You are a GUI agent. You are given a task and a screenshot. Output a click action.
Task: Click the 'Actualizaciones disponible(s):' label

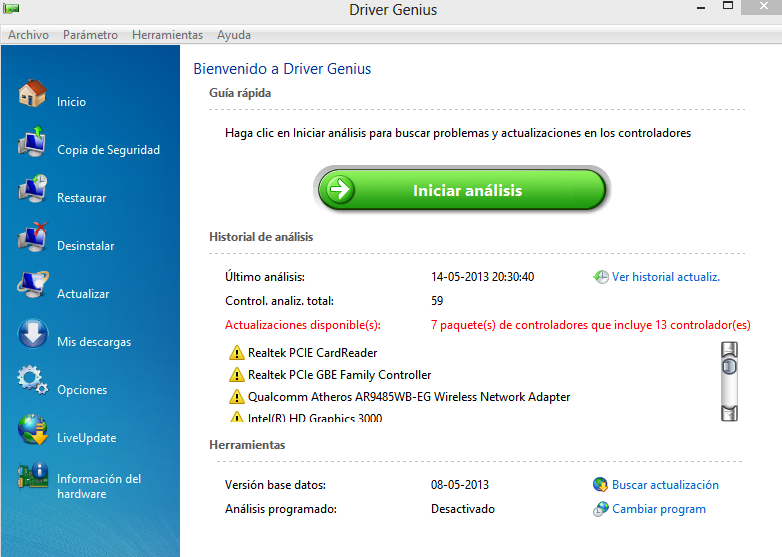pos(303,325)
